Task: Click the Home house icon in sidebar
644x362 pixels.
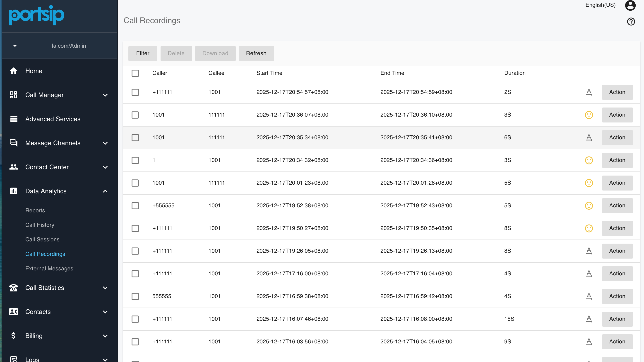Action: (x=14, y=71)
